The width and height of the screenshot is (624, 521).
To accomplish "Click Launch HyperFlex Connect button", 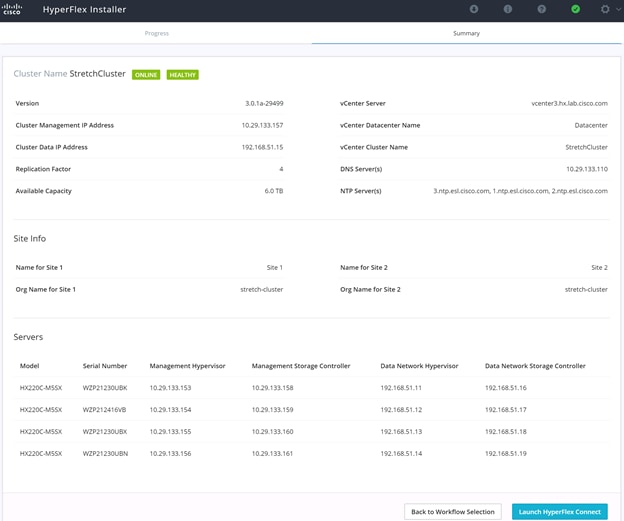I will pos(560,512).
